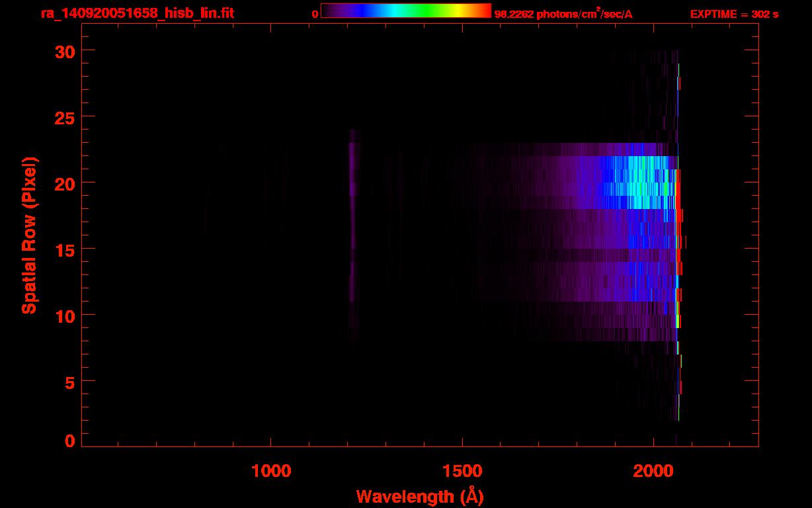The image size is (812, 508).
Task: Click the rainbow color scale bar
Action: [x=406, y=11]
